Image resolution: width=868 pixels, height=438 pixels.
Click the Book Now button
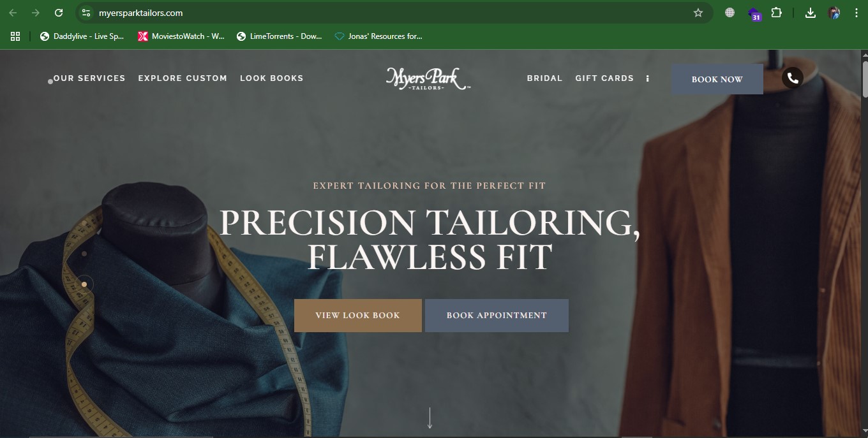point(717,79)
